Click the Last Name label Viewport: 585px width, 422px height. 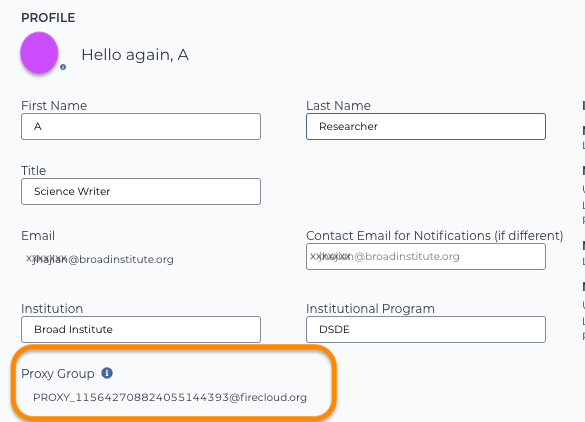pyautogui.click(x=338, y=106)
